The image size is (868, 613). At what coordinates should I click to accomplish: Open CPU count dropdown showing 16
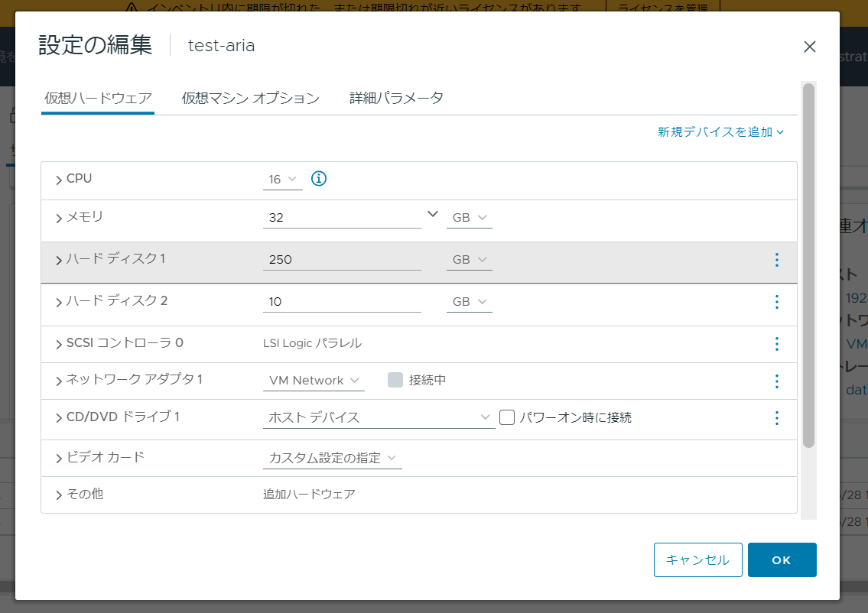283,180
